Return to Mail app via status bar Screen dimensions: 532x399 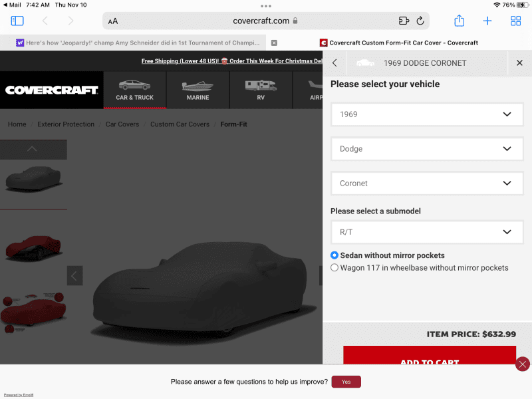pyautogui.click(x=12, y=5)
